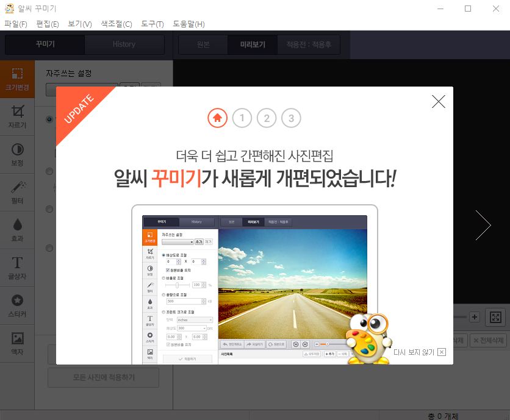
Task: Jump to popup page 2
Action: [267, 118]
